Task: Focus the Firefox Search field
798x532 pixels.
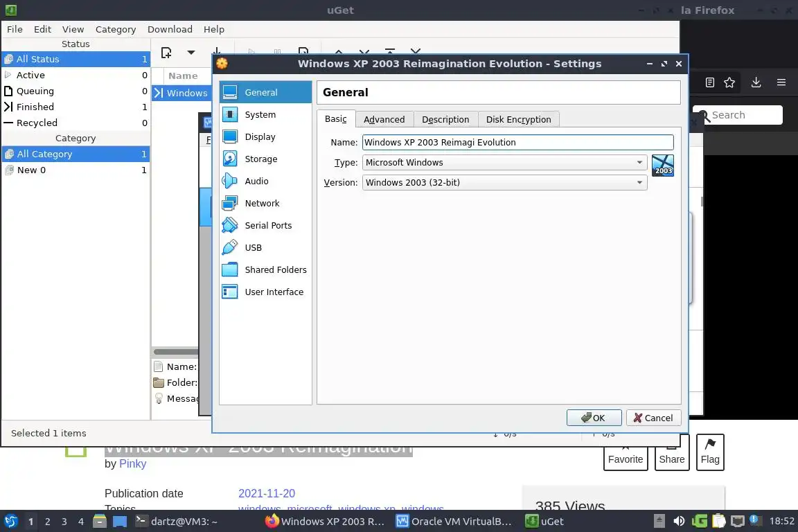Action: 738,115
